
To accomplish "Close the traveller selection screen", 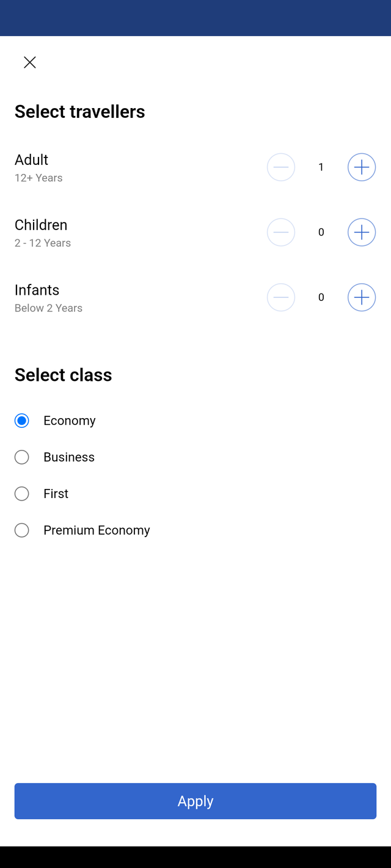I will pyautogui.click(x=29, y=62).
